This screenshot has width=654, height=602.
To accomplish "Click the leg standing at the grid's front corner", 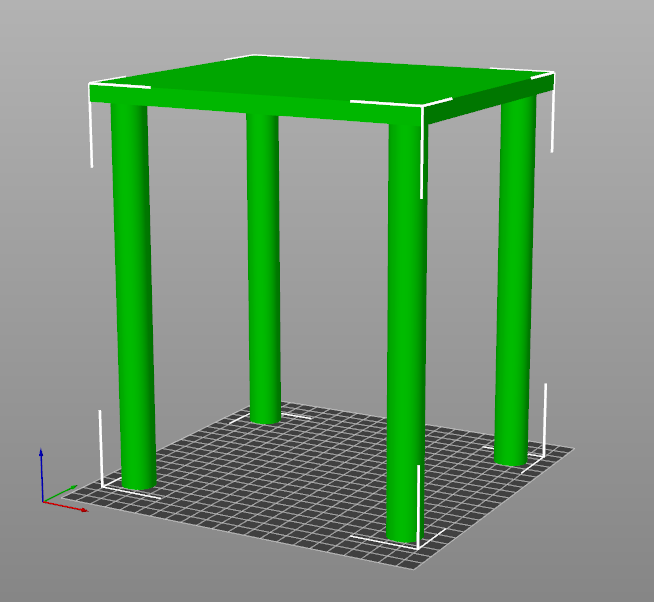I will point(407,332).
